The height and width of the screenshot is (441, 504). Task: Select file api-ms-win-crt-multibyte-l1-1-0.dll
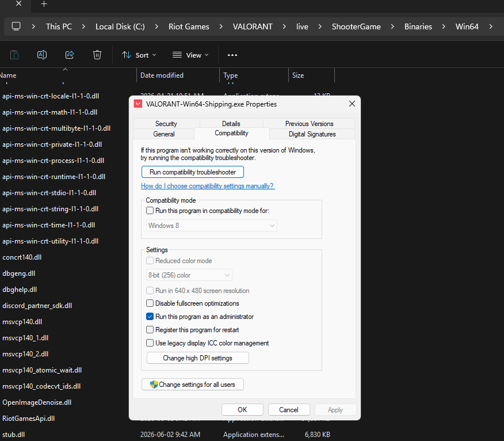pos(56,128)
